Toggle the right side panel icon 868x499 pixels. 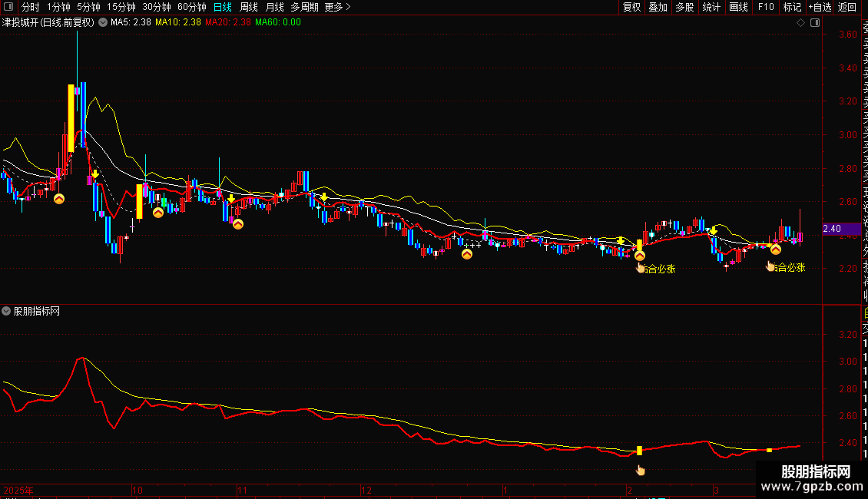point(814,22)
